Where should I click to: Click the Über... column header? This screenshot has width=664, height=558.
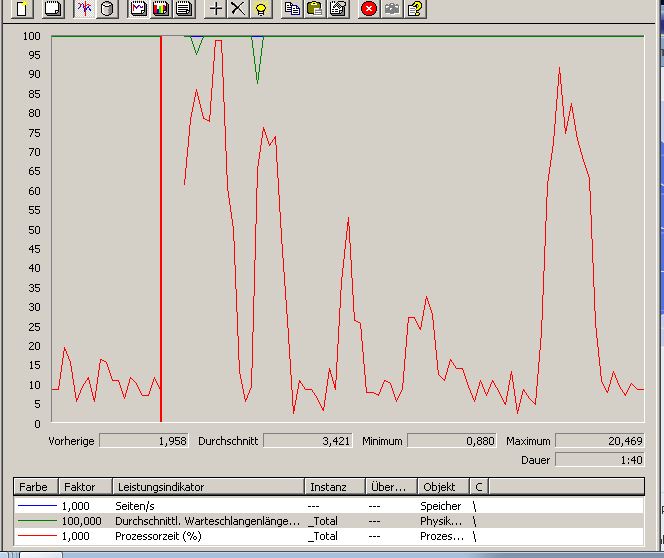(392, 487)
